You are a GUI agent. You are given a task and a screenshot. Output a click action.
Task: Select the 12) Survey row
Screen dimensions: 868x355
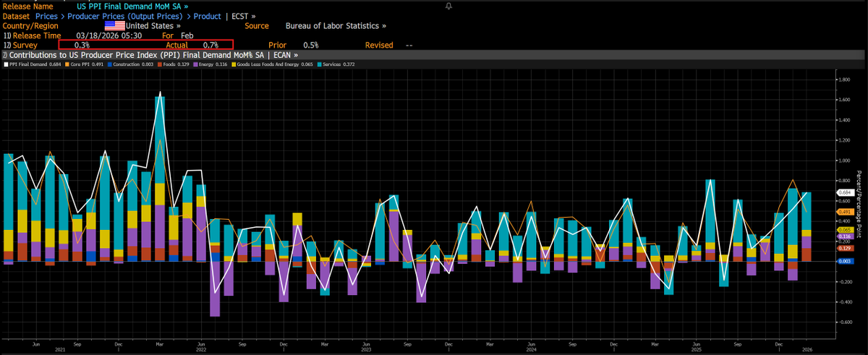(x=20, y=45)
